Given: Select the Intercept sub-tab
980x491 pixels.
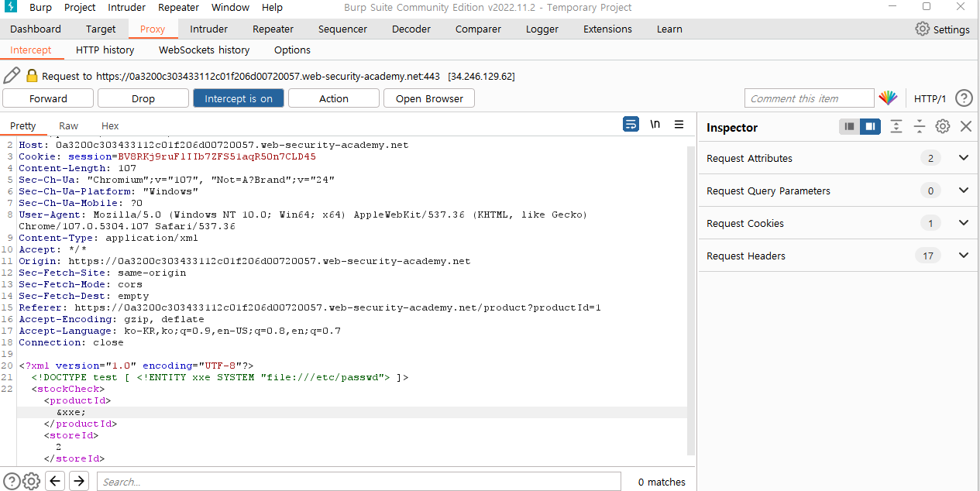Looking at the screenshot, I should [31, 50].
